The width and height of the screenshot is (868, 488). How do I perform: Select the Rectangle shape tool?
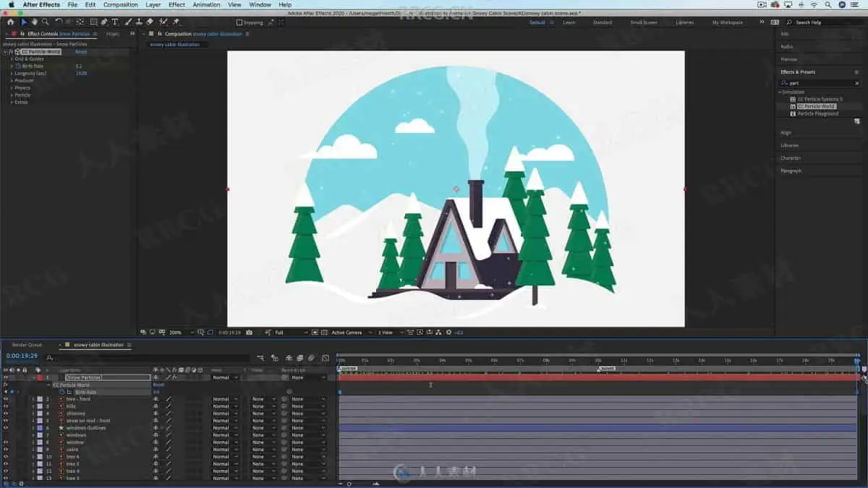pyautogui.click(x=93, y=22)
